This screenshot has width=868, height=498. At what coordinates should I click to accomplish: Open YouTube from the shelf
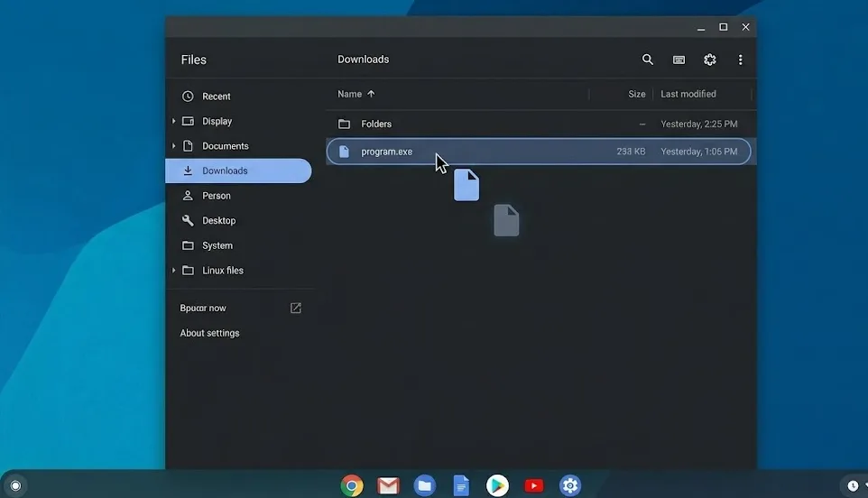[x=534, y=486]
